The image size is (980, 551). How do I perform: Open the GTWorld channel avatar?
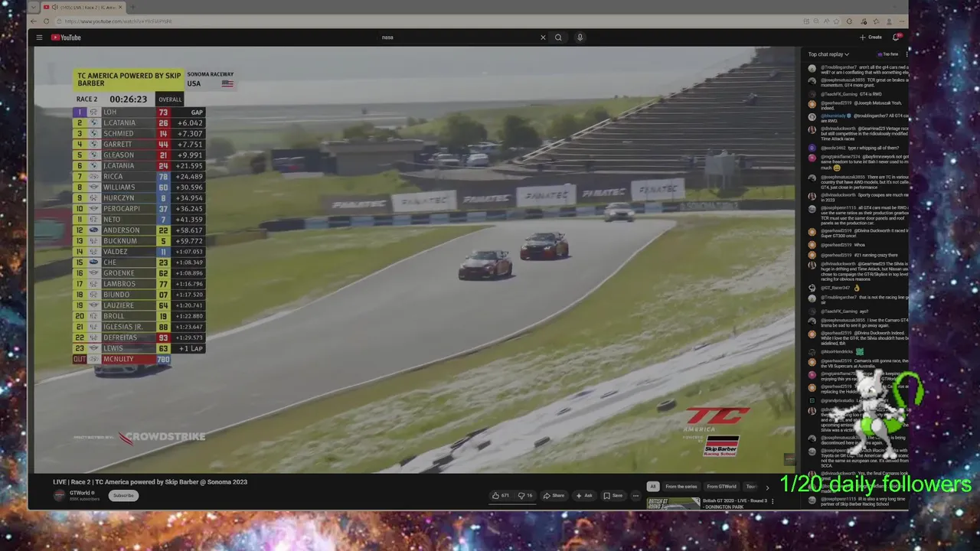pos(60,495)
